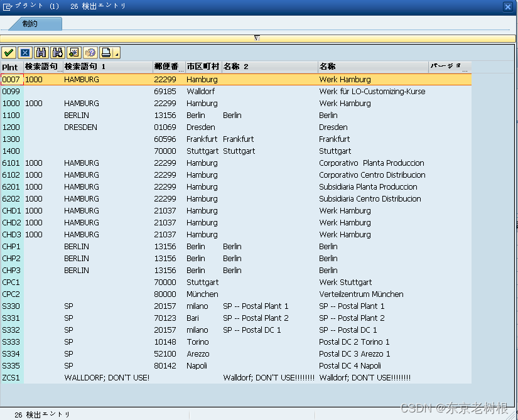Click the green checkmark to accept the selected plant
The height and width of the screenshot is (420, 518).
pos(9,52)
